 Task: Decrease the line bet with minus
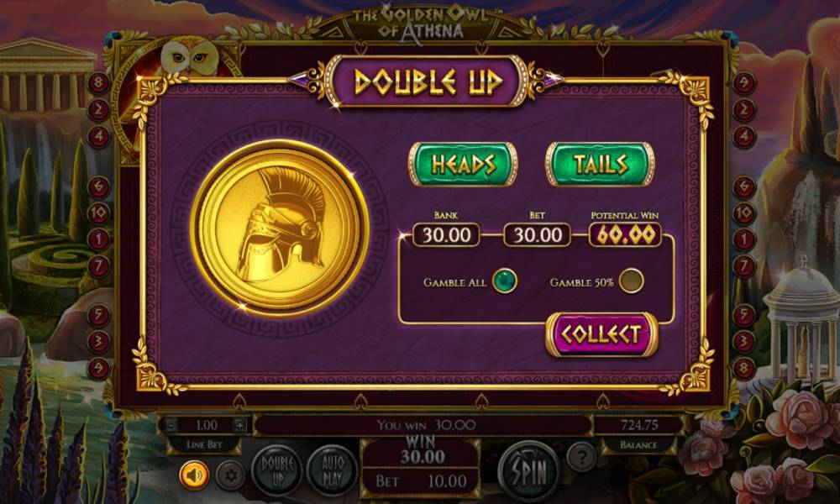point(171,425)
